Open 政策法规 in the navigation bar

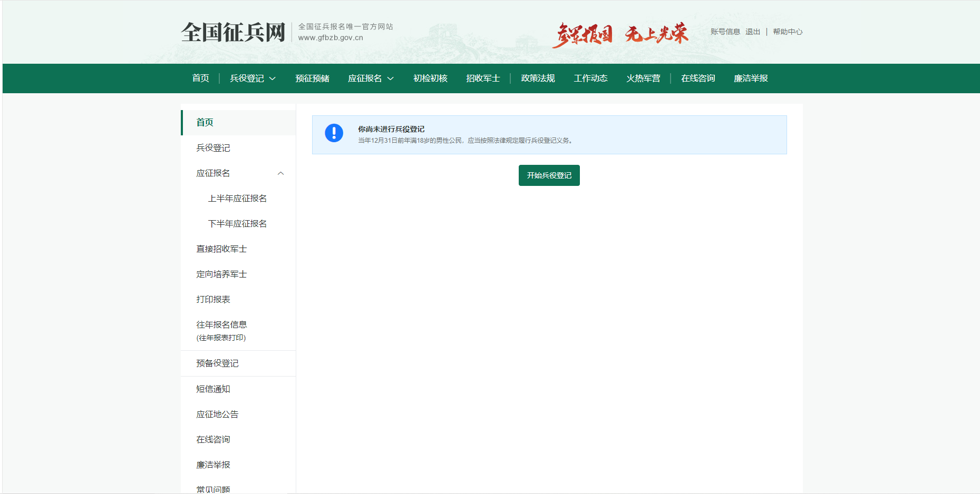coord(538,78)
